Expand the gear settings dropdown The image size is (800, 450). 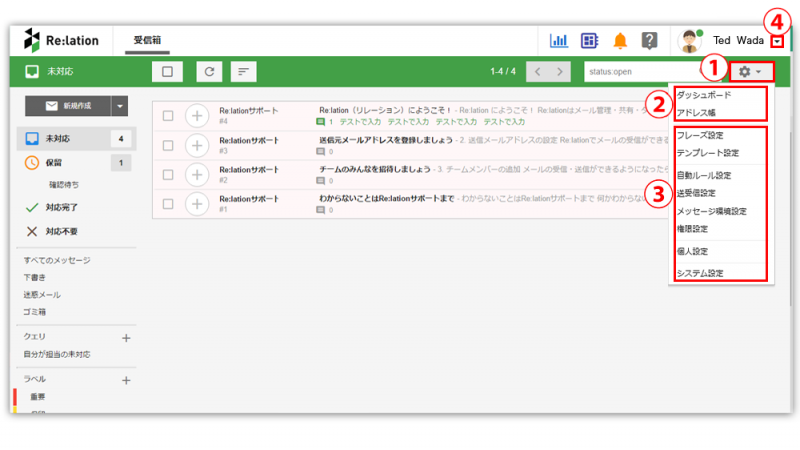point(749,72)
